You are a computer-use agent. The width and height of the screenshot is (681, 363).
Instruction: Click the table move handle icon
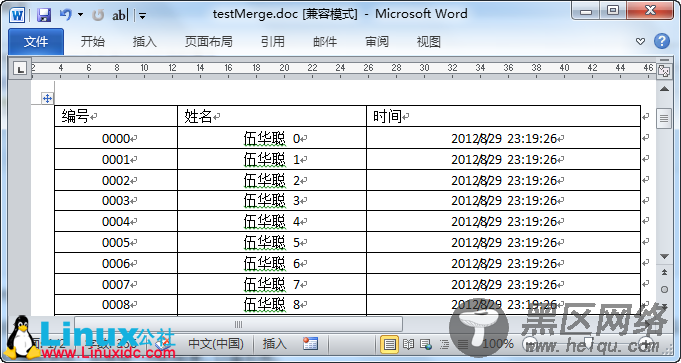47,99
